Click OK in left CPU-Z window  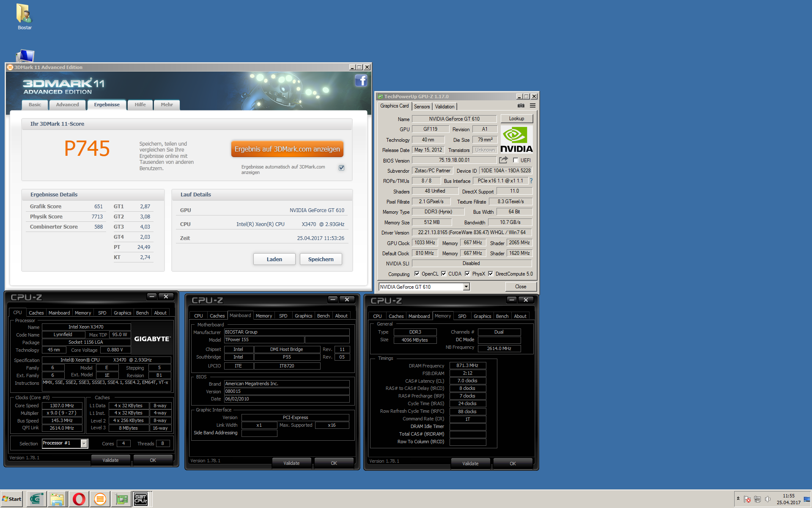153,460
